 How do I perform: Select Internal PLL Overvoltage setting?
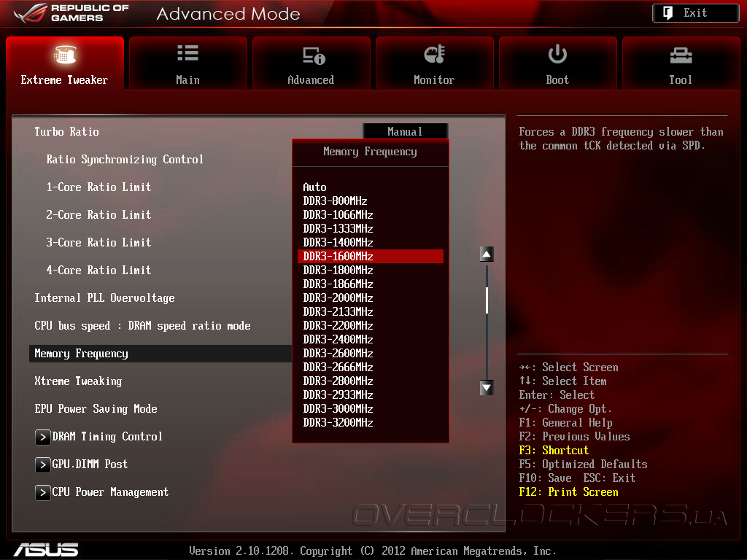click(105, 298)
